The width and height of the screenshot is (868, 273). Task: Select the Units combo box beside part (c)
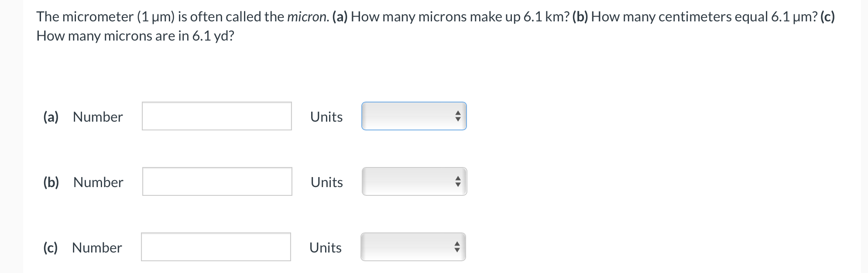pyautogui.click(x=413, y=247)
